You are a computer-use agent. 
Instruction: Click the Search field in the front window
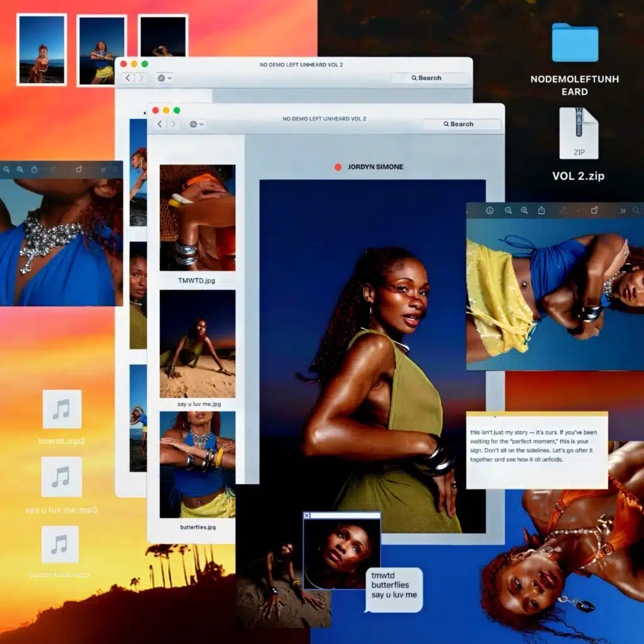[x=461, y=125]
